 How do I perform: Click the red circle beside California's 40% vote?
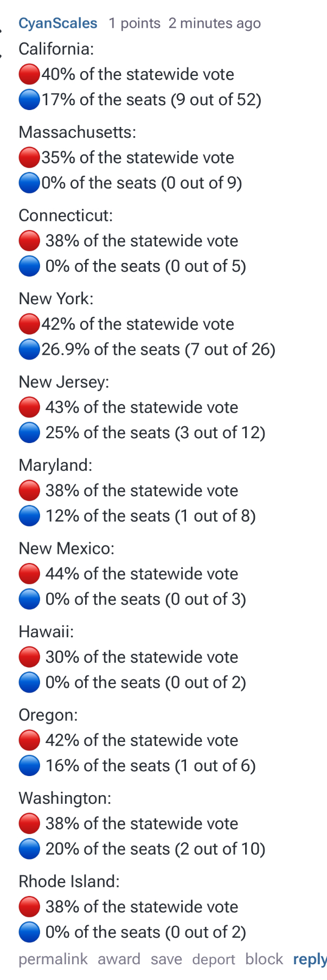pos(29,74)
